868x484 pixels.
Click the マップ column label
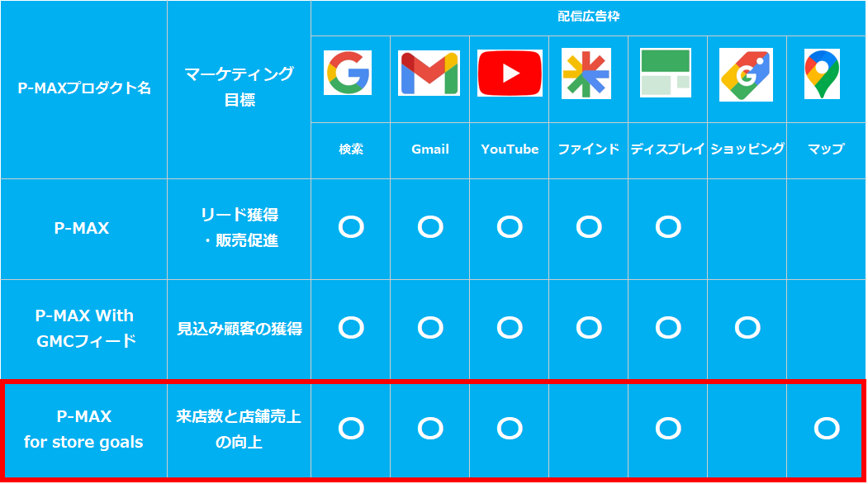tap(826, 149)
